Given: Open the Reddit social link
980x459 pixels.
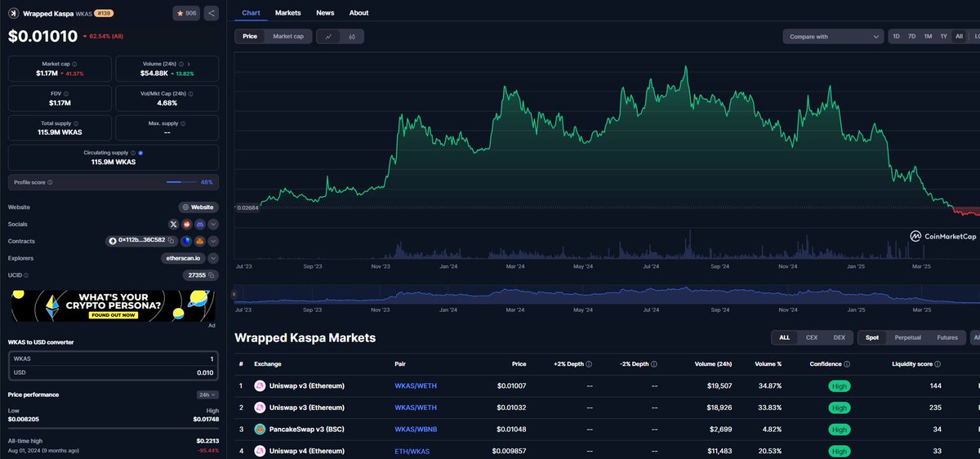Looking at the screenshot, I should pos(187,224).
